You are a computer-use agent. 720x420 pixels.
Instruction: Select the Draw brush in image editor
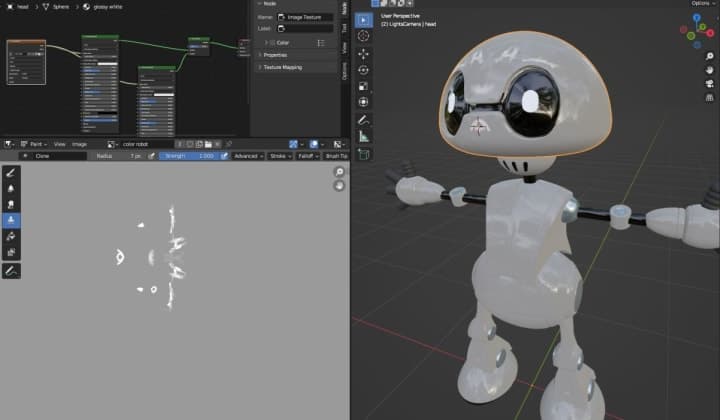[11, 172]
